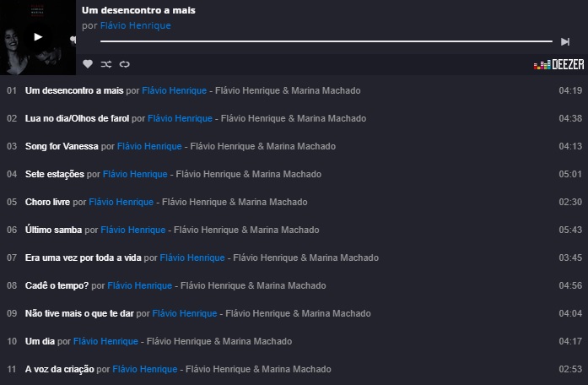Viewport: 588px width, 385px height.
Task: Play track 'Lua no dia/Olhos de farol'
Action: (77, 118)
